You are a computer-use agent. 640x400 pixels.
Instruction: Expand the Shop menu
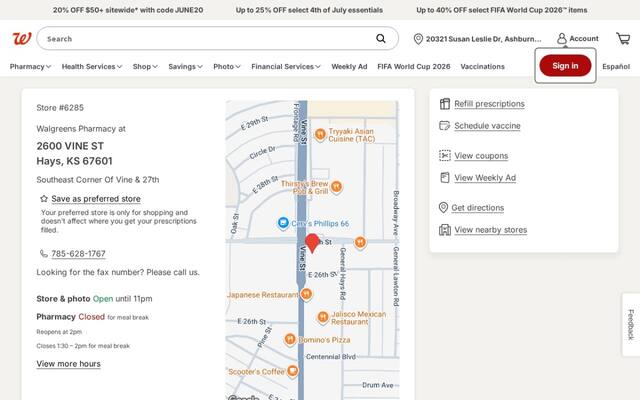[x=145, y=66]
